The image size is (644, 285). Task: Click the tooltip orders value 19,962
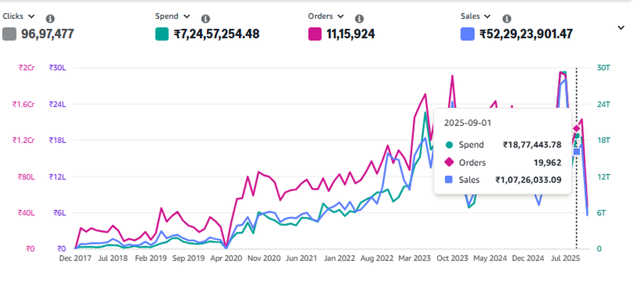[547, 162]
